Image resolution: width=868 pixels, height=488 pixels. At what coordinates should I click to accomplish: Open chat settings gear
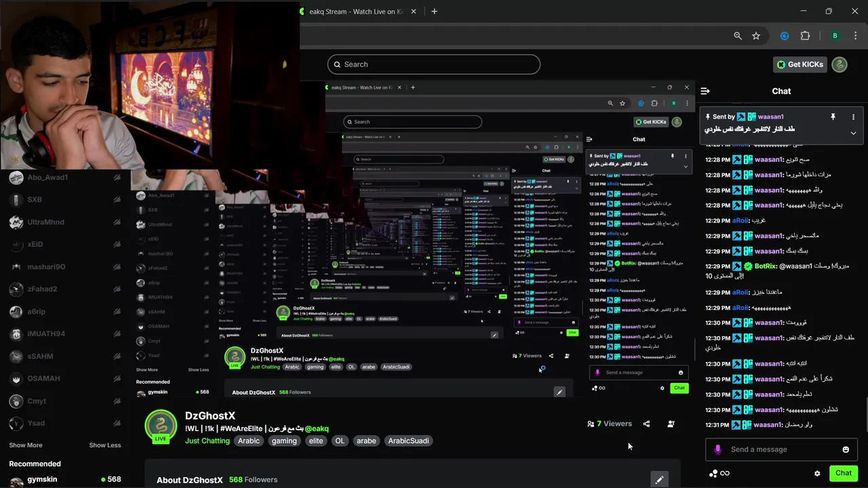tap(817, 473)
